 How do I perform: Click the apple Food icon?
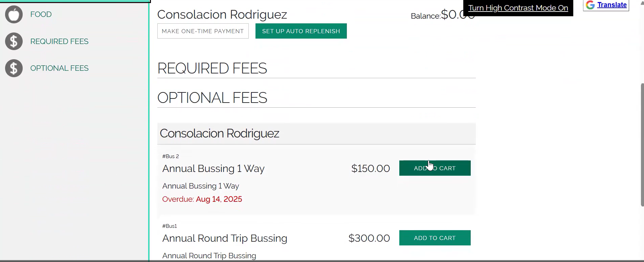click(14, 15)
